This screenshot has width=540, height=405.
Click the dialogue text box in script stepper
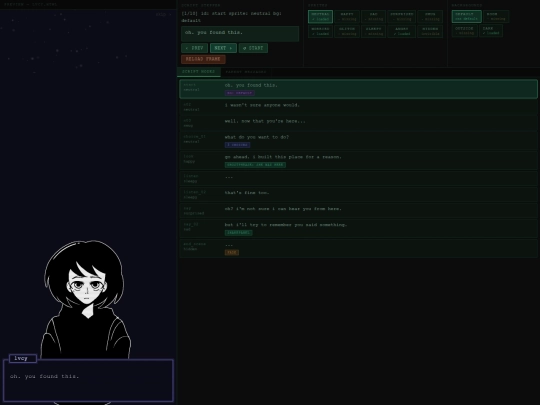(240, 34)
